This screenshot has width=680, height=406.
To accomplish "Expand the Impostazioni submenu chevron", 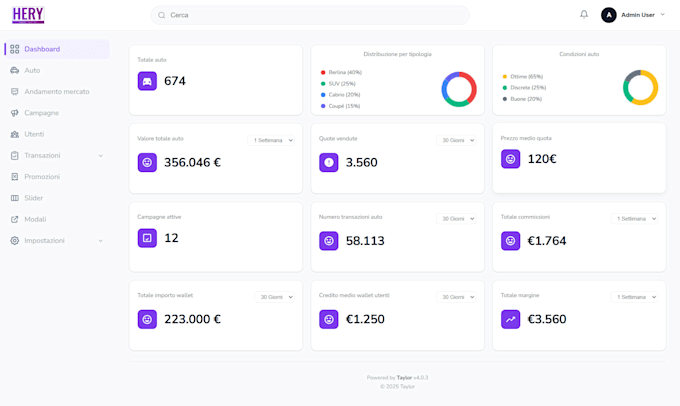I will click(101, 241).
